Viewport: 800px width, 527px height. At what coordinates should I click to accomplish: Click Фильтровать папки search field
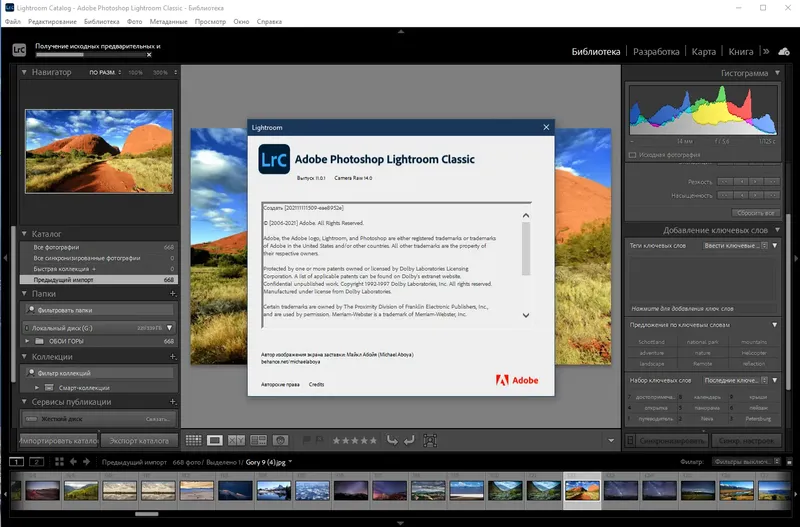point(99,310)
